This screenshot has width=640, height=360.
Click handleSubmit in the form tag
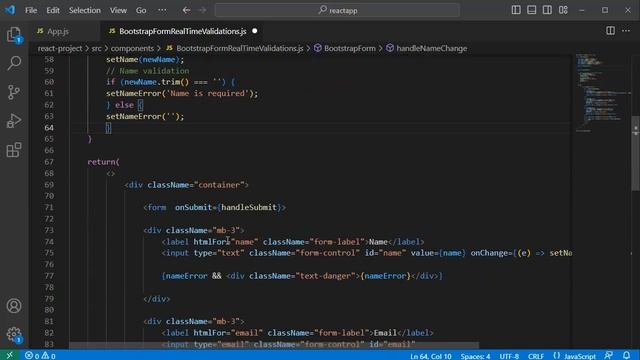[249, 207]
